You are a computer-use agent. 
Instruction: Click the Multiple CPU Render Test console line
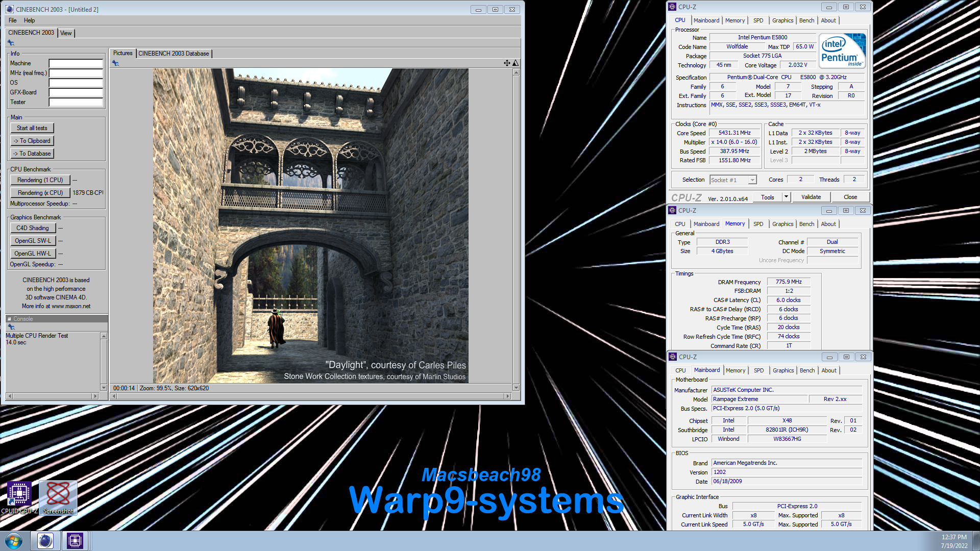(x=37, y=336)
